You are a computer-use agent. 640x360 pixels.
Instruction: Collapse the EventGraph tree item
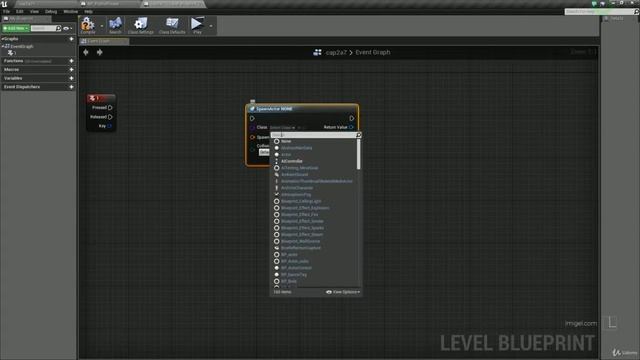tap(3, 47)
